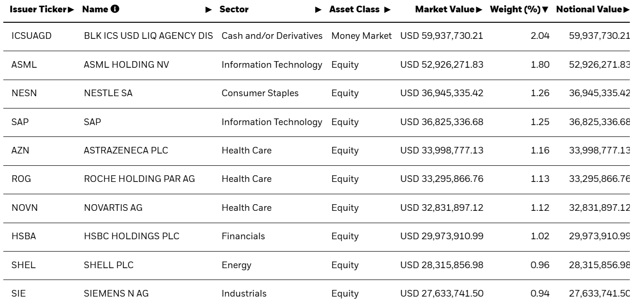
Task: Click the Sector column sort arrow
Action: tap(318, 9)
